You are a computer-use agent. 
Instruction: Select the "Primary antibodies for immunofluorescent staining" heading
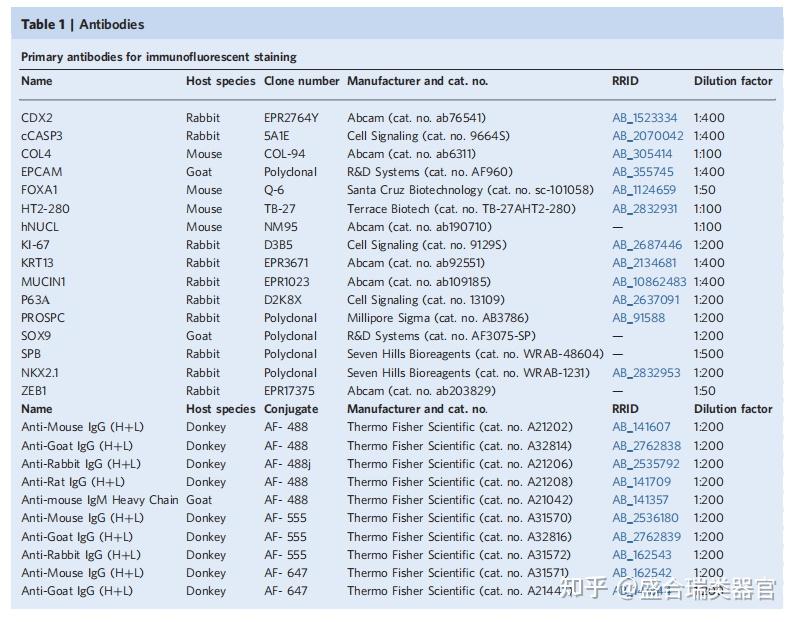pyautogui.click(x=159, y=57)
